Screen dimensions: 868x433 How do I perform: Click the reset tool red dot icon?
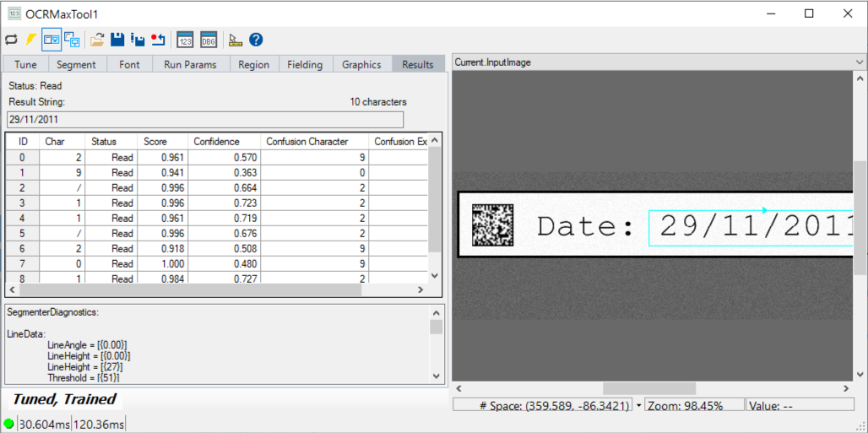click(158, 40)
